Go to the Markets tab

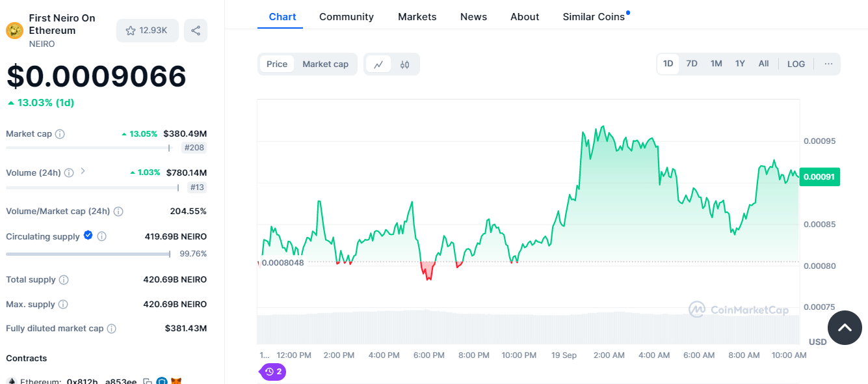tap(417, 17)
